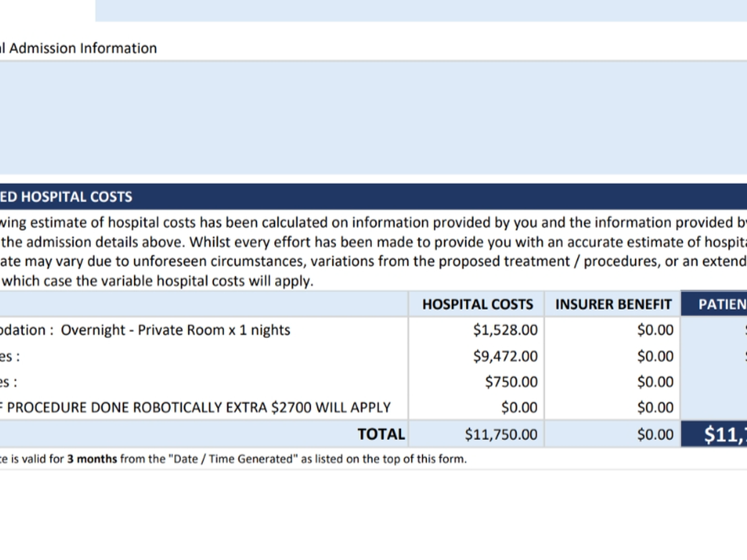Click the light blue top banner area
The width and height of the screenshot is (747, 560).
coord(421,11)
